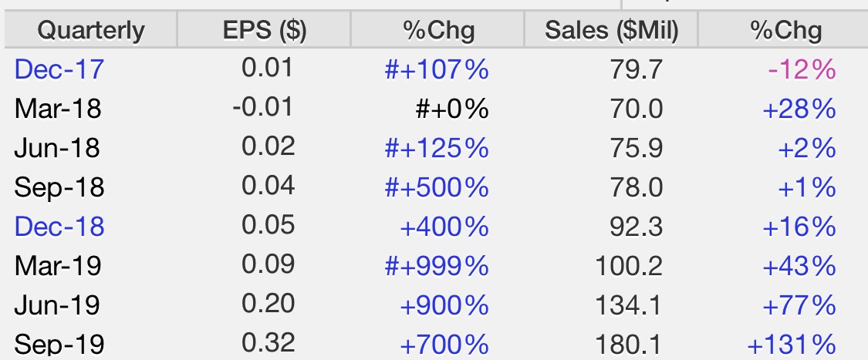This screenshot has width=868, height=360.
Task: Click the %Chg header beside Sales
Action: point(784,30)
